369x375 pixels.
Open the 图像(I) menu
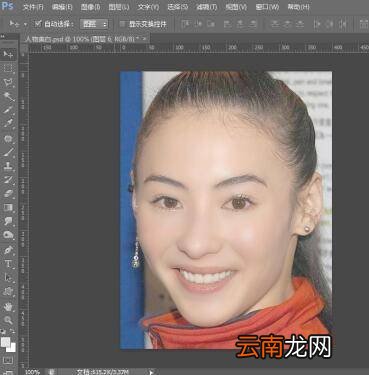(90, 7)
